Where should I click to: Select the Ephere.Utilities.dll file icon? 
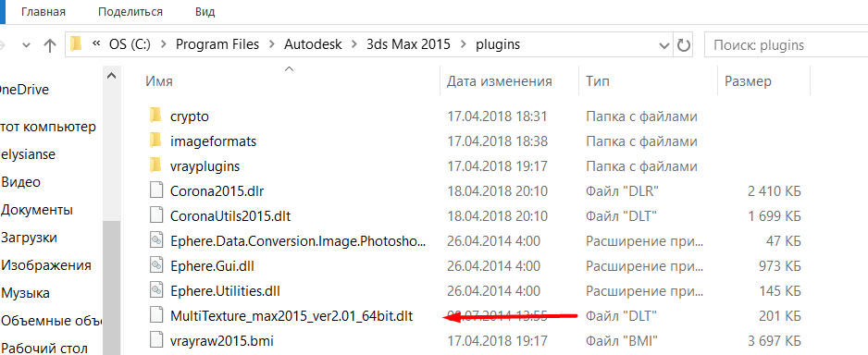[x=156, y=290]
